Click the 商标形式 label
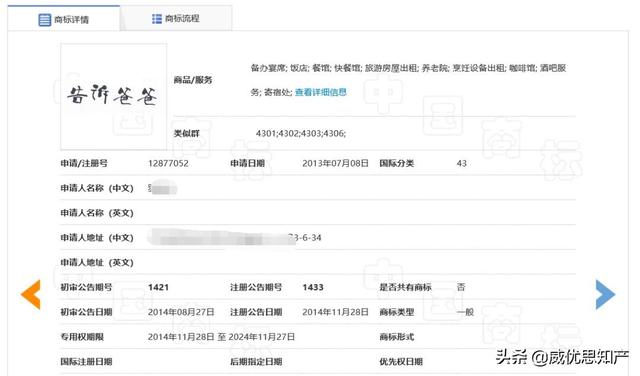 point(397,337)
